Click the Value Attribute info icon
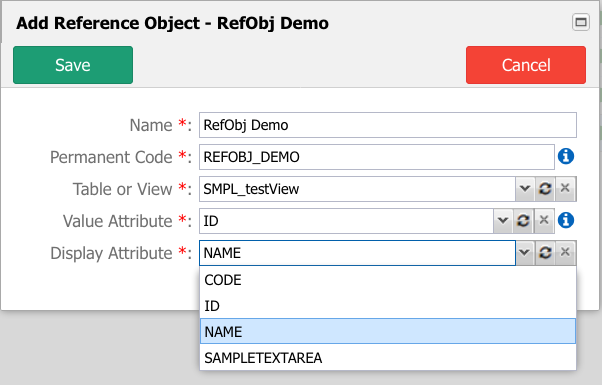 point(566,220)
